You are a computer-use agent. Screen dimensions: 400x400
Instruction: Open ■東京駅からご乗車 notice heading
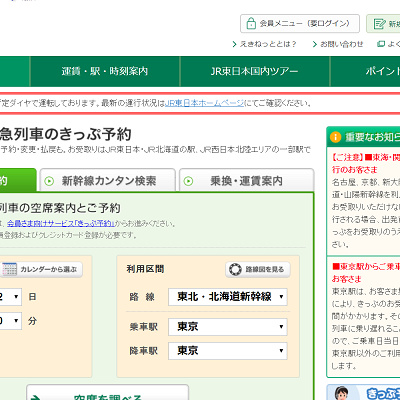point(366,272)
